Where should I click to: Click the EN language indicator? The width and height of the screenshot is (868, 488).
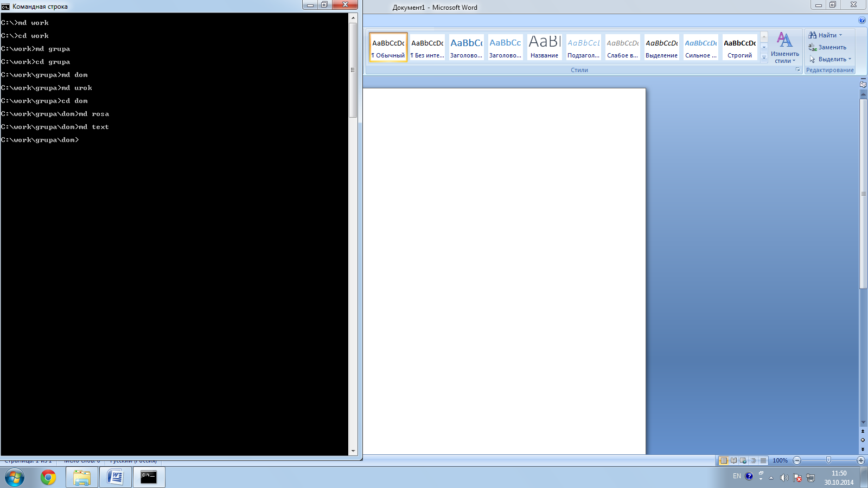(x=737, y=477)
